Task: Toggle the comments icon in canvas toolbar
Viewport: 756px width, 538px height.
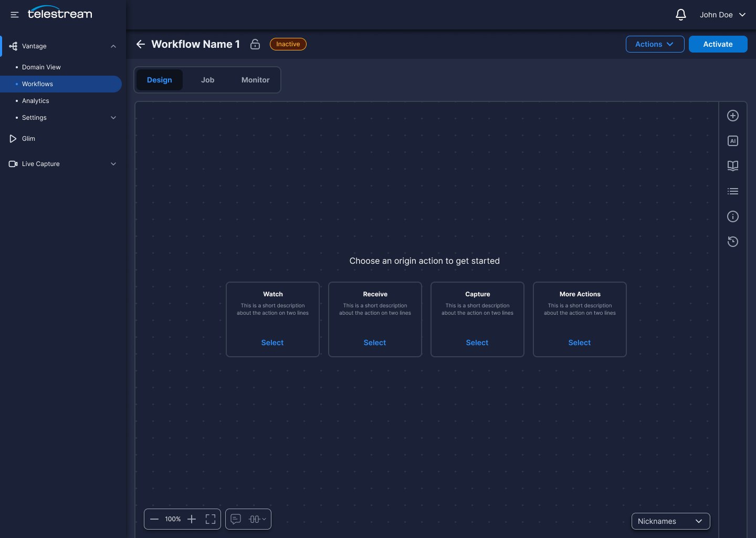Action: [236, 519]
